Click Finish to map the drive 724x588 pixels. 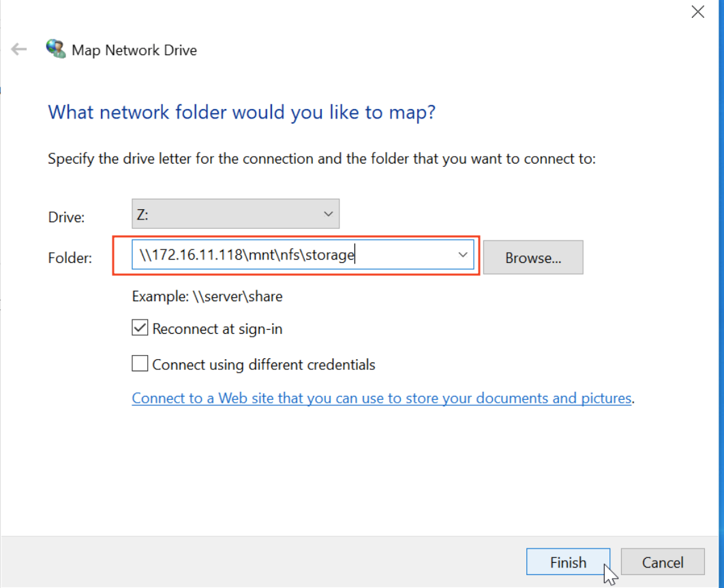click(567, 562)
